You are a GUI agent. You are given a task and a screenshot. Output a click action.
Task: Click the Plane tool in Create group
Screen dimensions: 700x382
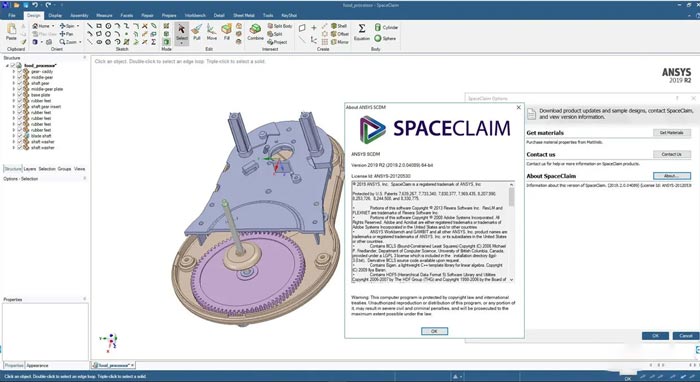[x=302, y=28]
